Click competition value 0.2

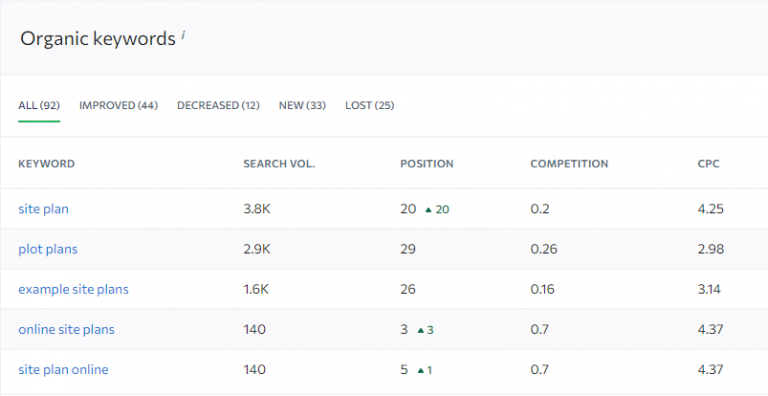point(540,209)
